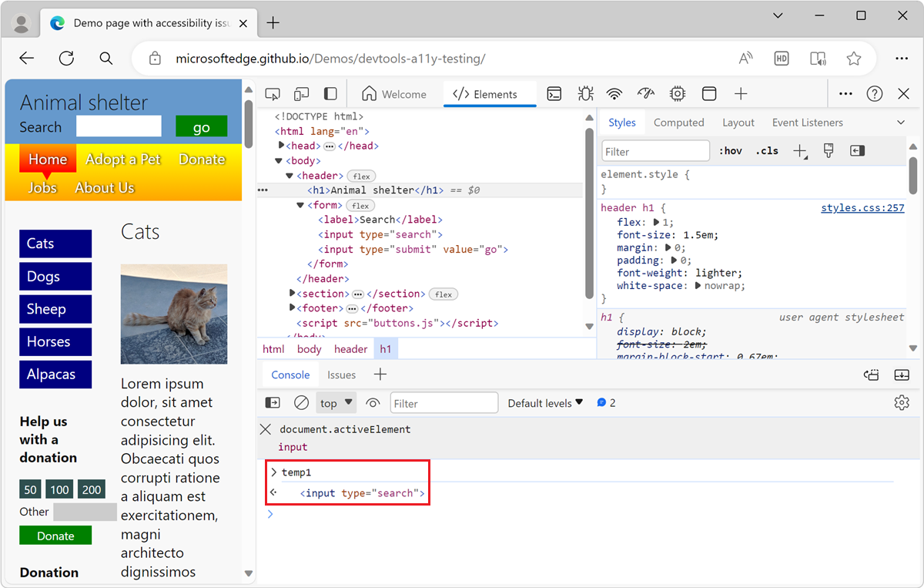Viewport: 924px width, 588px height.
Task: Click the green go button on the page
Action: (x=201, y=126)
